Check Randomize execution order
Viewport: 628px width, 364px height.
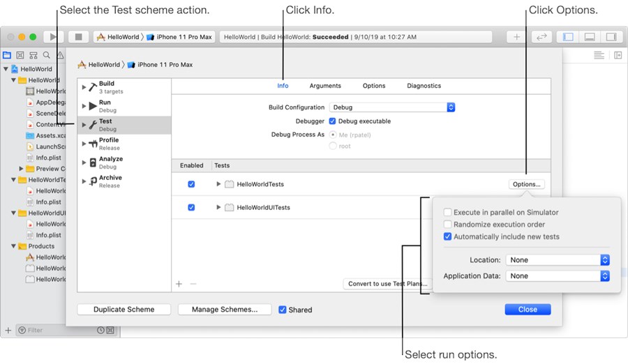coord(448,225)
